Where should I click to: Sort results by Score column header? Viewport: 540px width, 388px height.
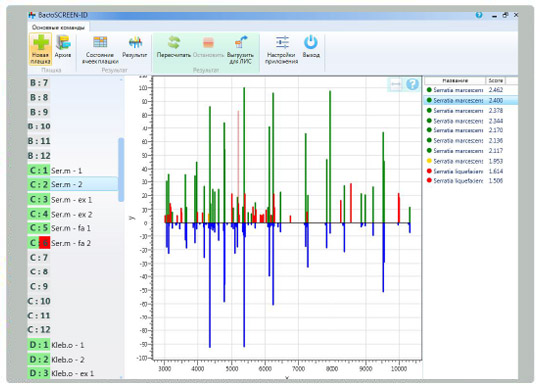(x=496, y=80)
